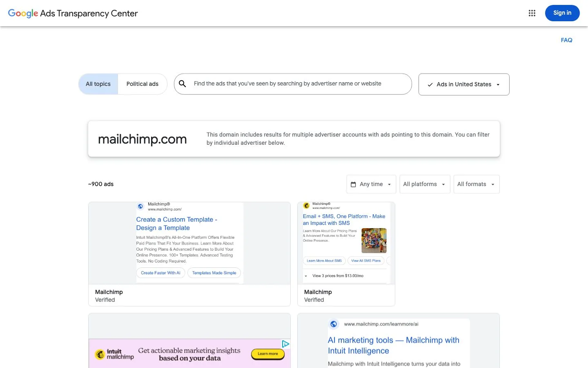Click Learn More About SMS chip
Screen dimensions: 588x368
324,260
